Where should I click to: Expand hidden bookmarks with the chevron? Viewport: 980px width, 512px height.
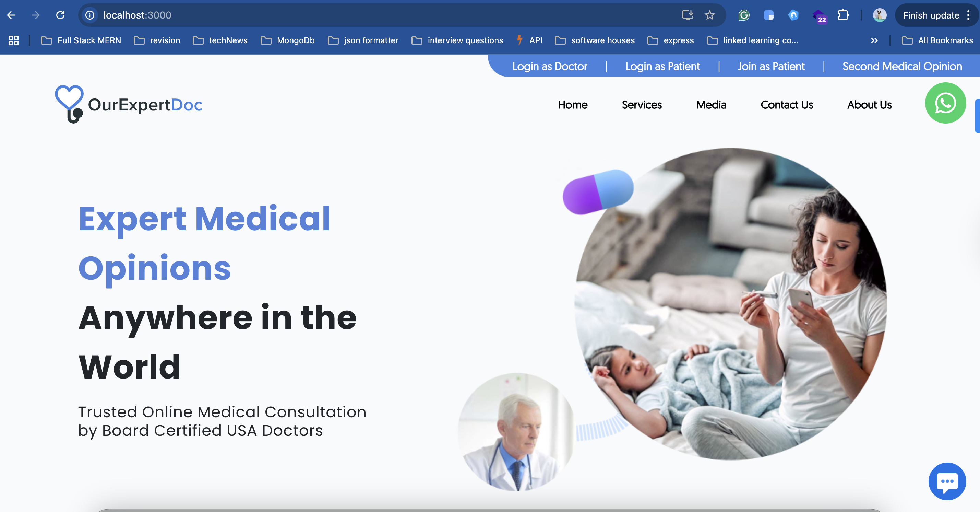tap(875, 41)
